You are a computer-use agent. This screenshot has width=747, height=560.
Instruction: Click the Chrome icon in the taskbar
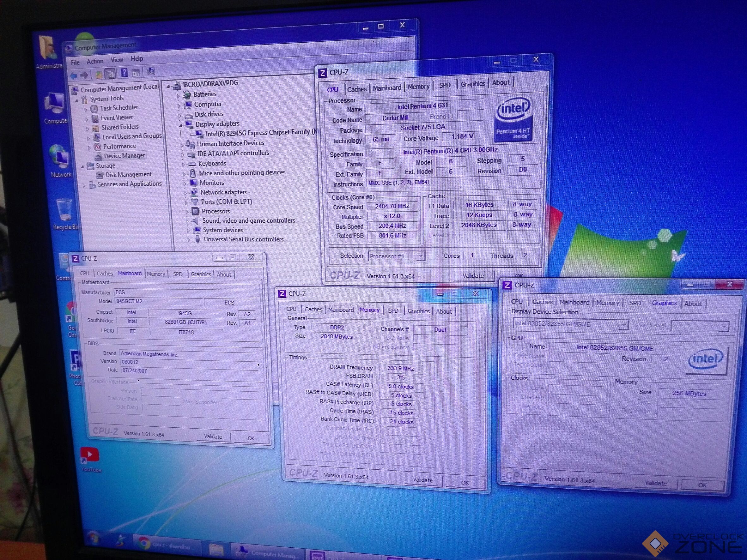(144, 543)
